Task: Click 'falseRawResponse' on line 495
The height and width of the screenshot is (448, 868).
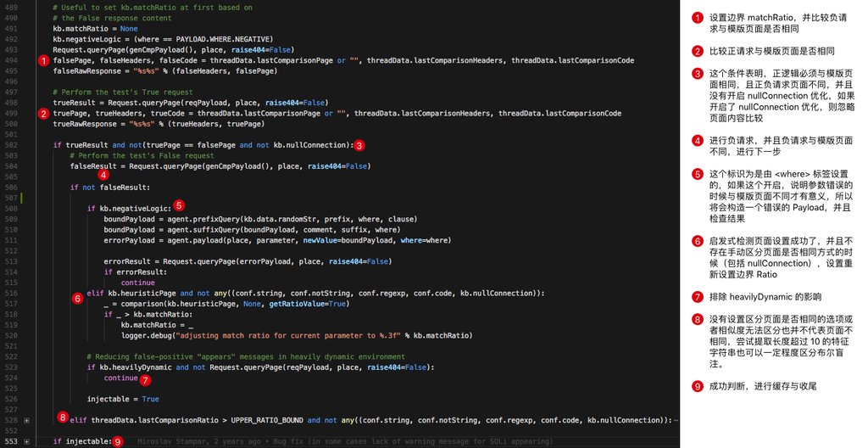Action: (x=87, y=71)
